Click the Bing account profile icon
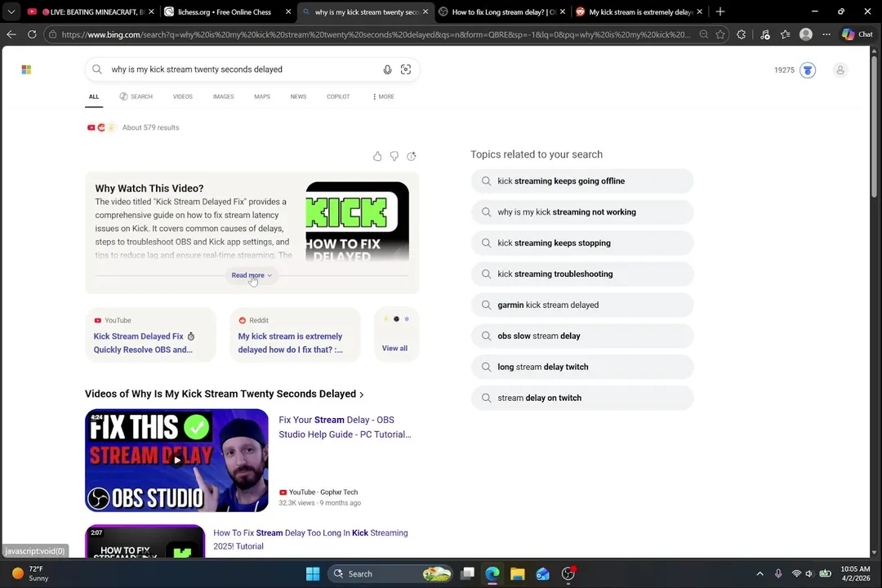Screen dimensions: 882x588 pyautogui.click(x=840, y=69)
